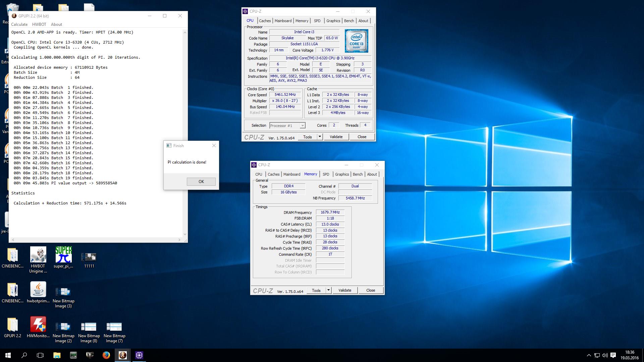
Task: Launch hwbotprime Java icon
Action: 38,293
